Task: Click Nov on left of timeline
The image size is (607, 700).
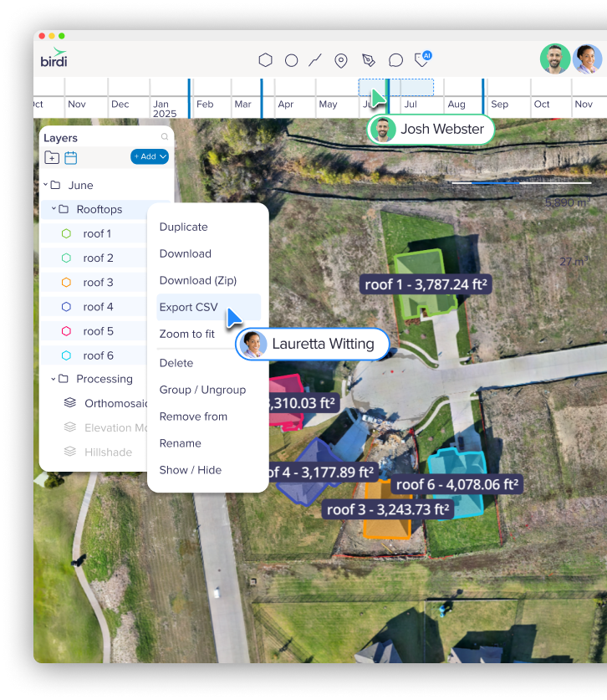Action: tap(77, 104)
